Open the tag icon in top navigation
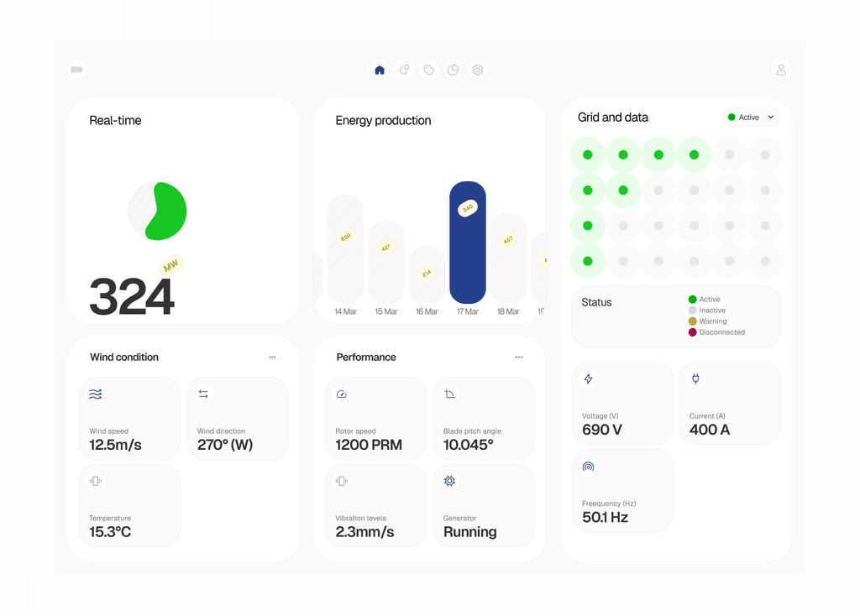This screenshot has height=616, width=860. 429,70
